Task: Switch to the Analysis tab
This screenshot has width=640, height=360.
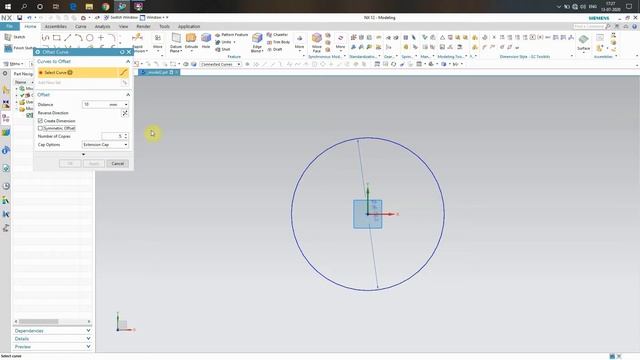Action: pyautogui.click(x=102, y=27)
